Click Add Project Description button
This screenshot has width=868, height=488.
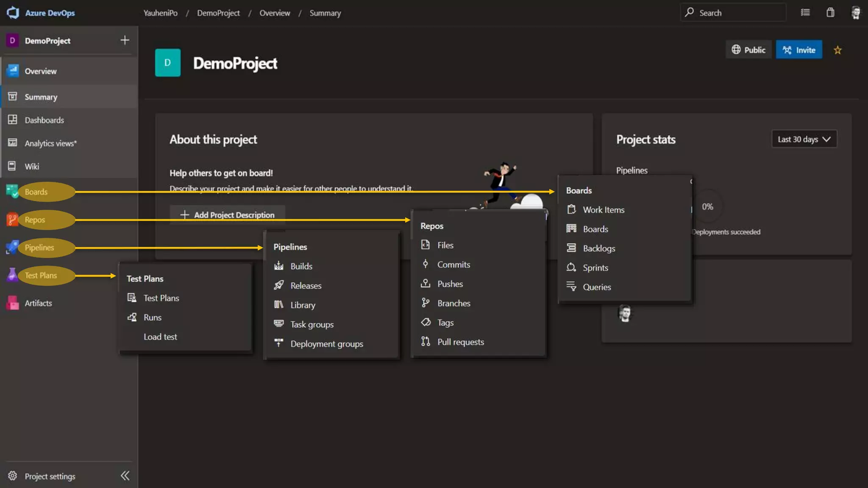228,215
